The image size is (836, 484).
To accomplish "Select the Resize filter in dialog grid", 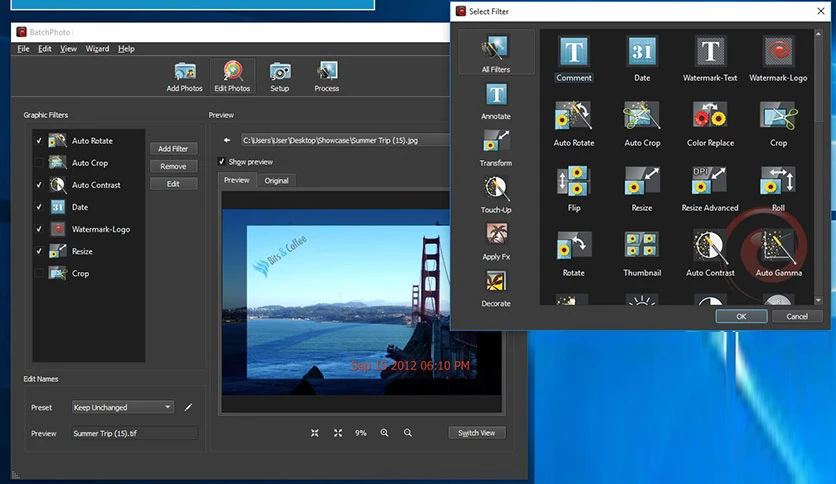I will pyautogui.click(x=642, y=189).
